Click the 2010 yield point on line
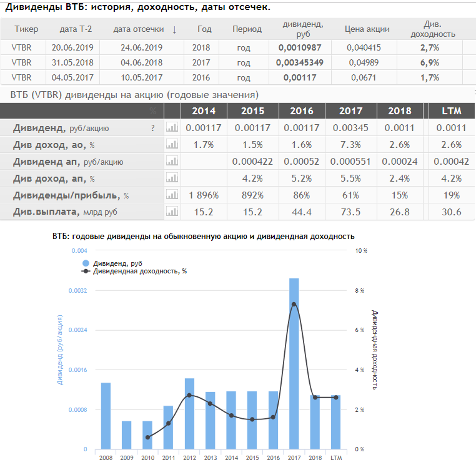Viewport: 476px width, 470px height. click(148, 437)
